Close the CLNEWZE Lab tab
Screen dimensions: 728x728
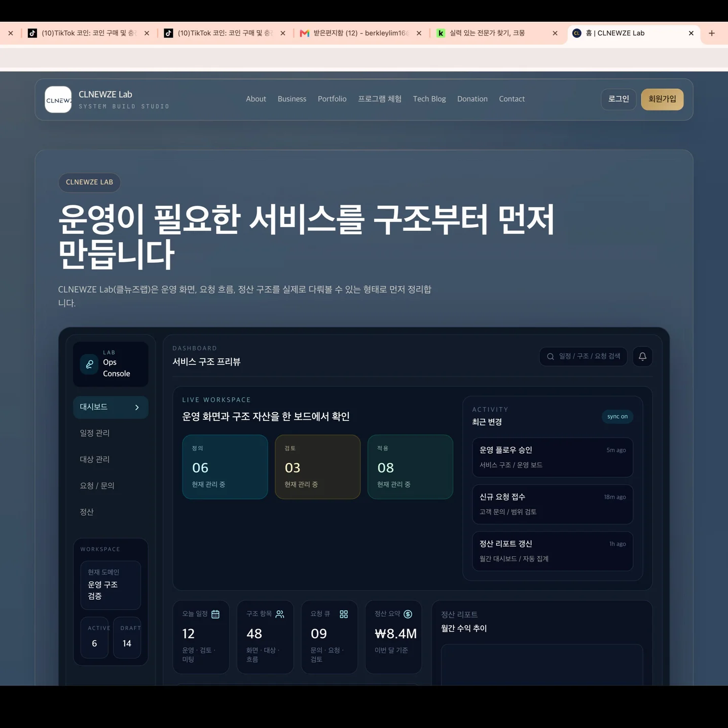tap(691, 33)
